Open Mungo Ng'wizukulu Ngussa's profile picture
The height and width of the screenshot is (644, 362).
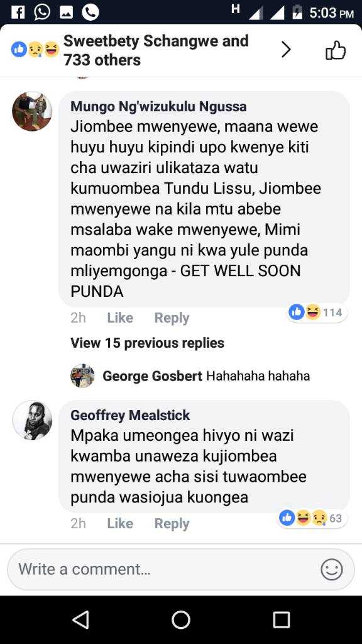pos(32,111)
